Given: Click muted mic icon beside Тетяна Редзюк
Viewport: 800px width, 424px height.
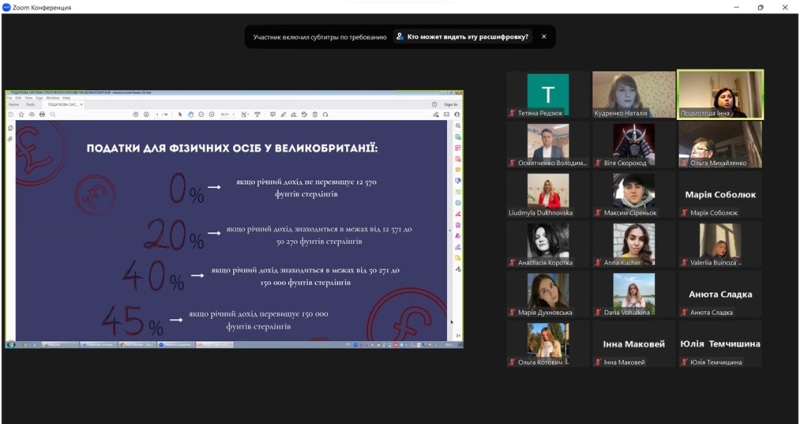Looking at the screenshot, I should coord(512,113).
